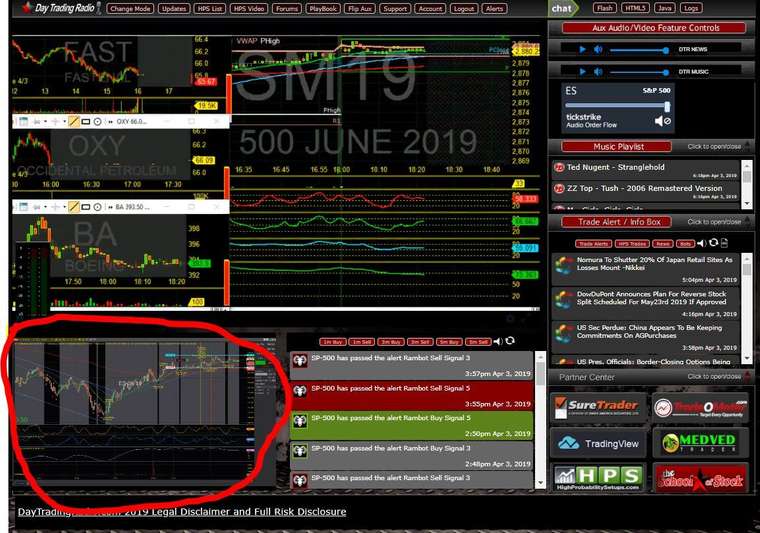This screenshot has height=533, width=760.
Task: Adjust the DTR NEWS volume slider
Action: tap(640, 49)
